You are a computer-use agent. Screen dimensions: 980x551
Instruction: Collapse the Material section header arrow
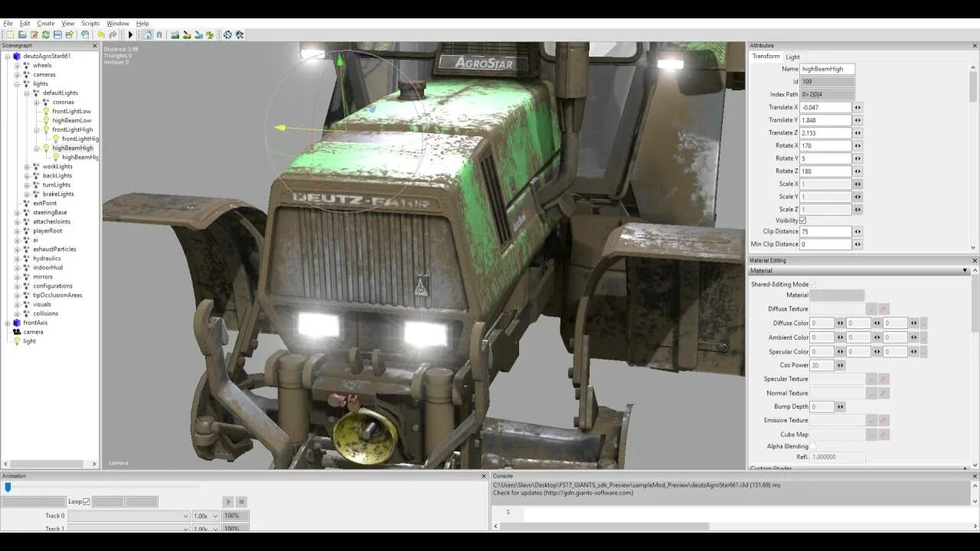966,271
